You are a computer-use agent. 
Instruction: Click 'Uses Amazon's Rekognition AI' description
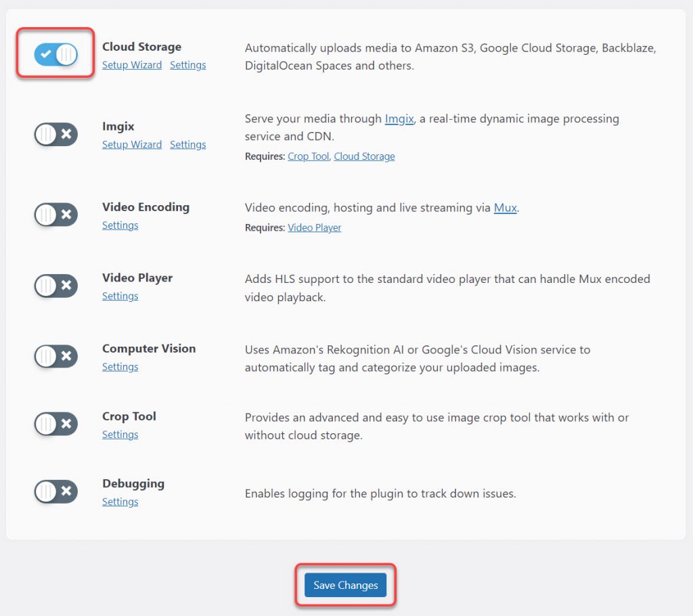[417, 359]
